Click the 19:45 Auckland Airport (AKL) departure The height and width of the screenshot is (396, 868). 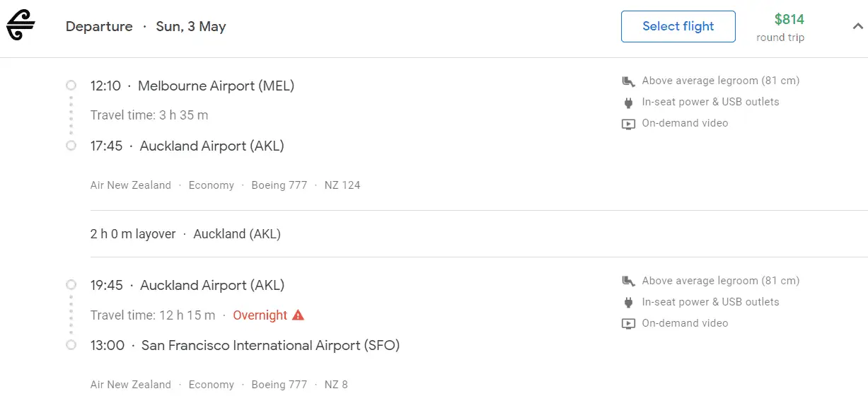click(187, 286)
